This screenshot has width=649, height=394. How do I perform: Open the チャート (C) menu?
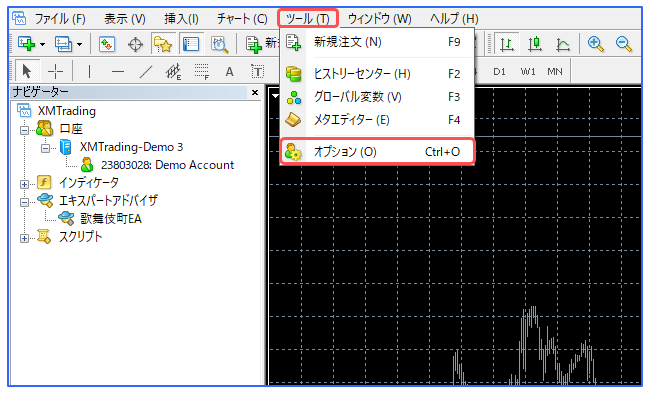point(242,19)
